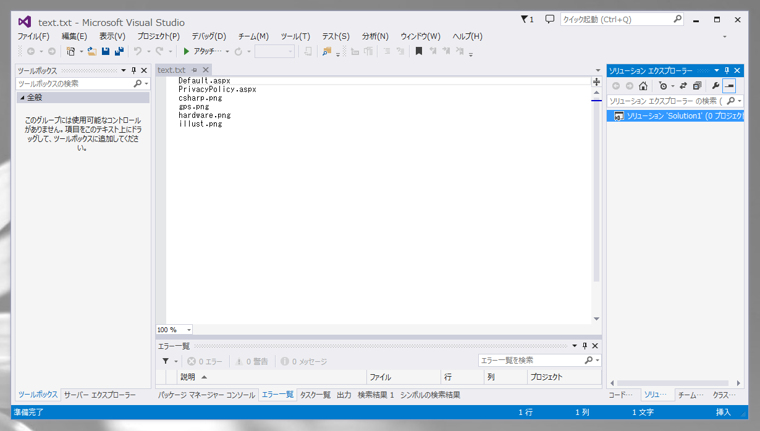Click the search magnifier in Solution Explorer

tap(731, 101)
